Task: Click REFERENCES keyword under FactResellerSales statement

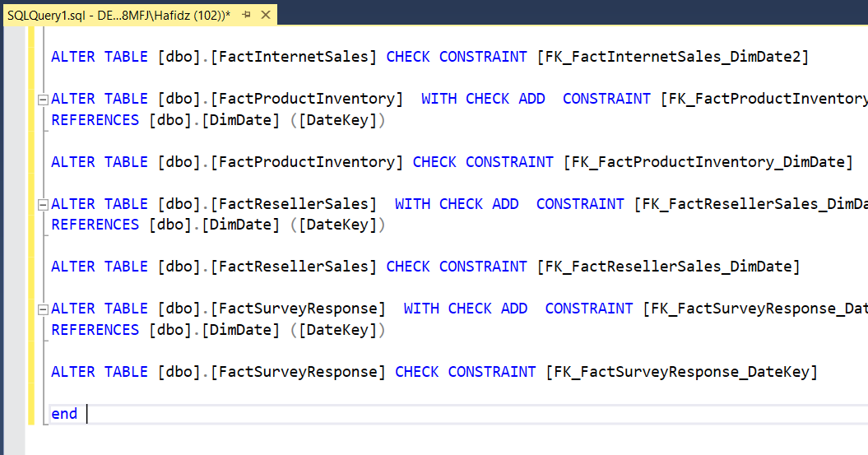Action: pos(95,225)
